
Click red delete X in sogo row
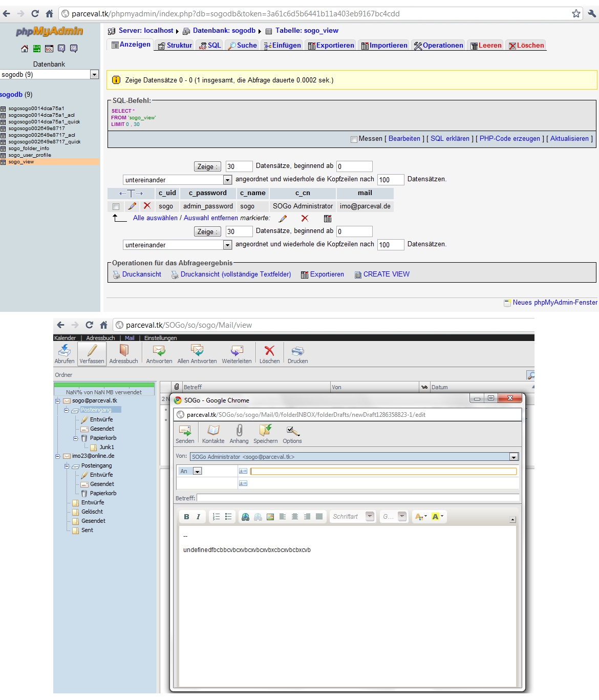tap(147, 206)
